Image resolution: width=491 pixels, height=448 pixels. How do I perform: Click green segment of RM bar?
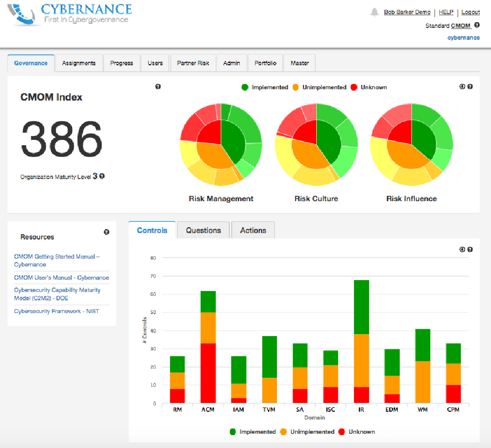177,364
